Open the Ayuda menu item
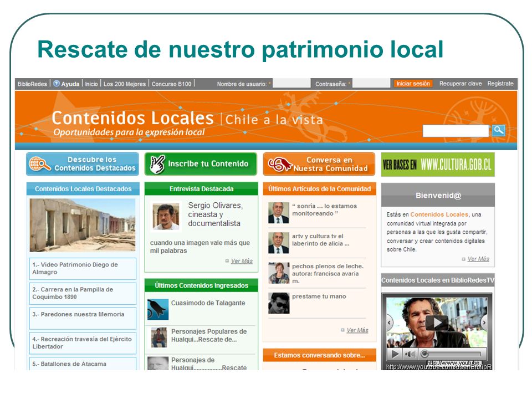Screen dimensions: 532x399 coord(70,84)
